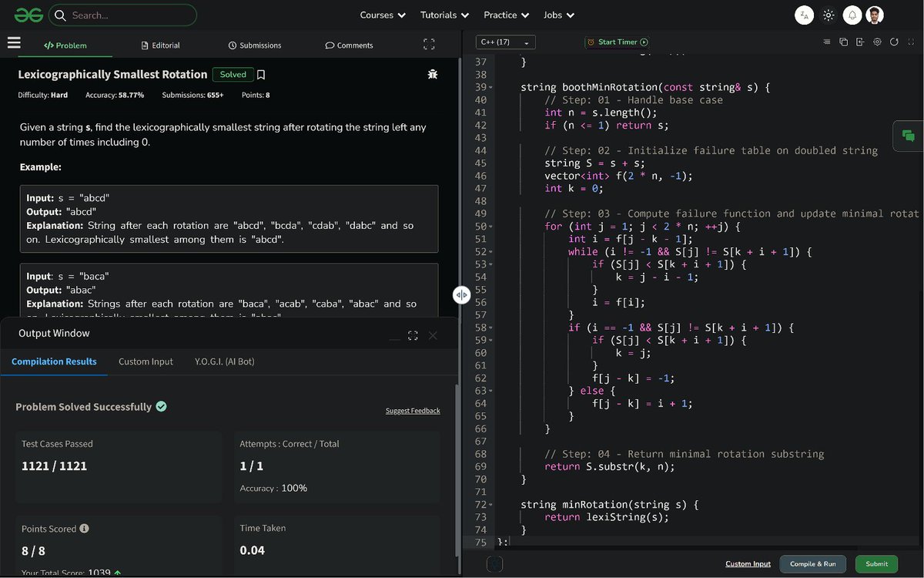924x578 pixels.
Task: Open the hamburger sidebar menu
Action: (x=14, y=43)
